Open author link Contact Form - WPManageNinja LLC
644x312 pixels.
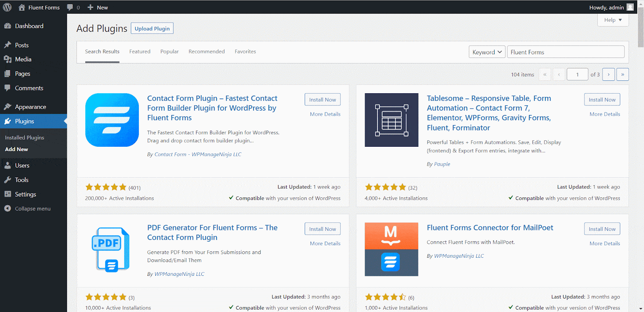pyautogui.click(x=198, y=154)
